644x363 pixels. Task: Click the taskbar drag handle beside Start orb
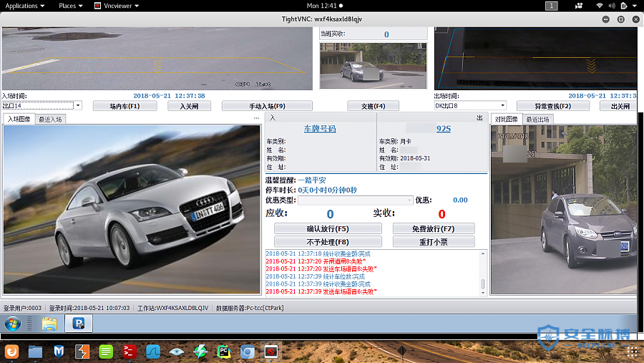pos(29,324)
